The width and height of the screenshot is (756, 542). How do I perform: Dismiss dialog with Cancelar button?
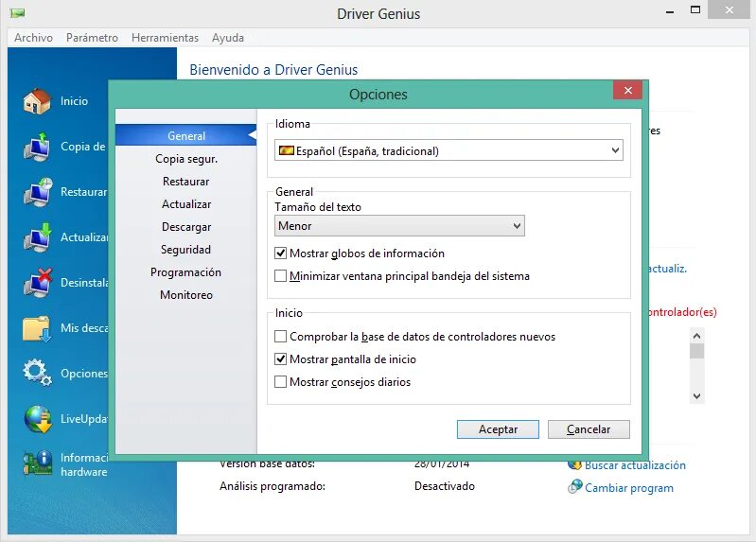tap(589, 429)
